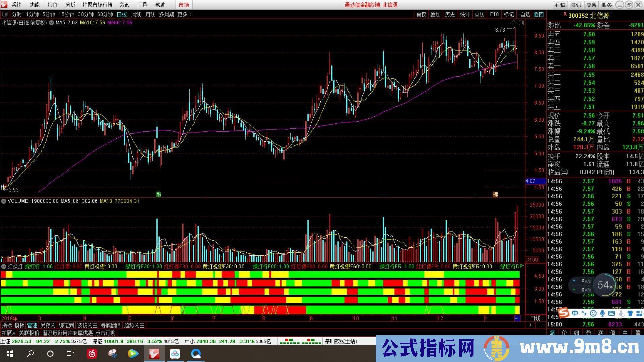Select the 波段为王 indicator template

pyautogui.click(x=87, y=325)
